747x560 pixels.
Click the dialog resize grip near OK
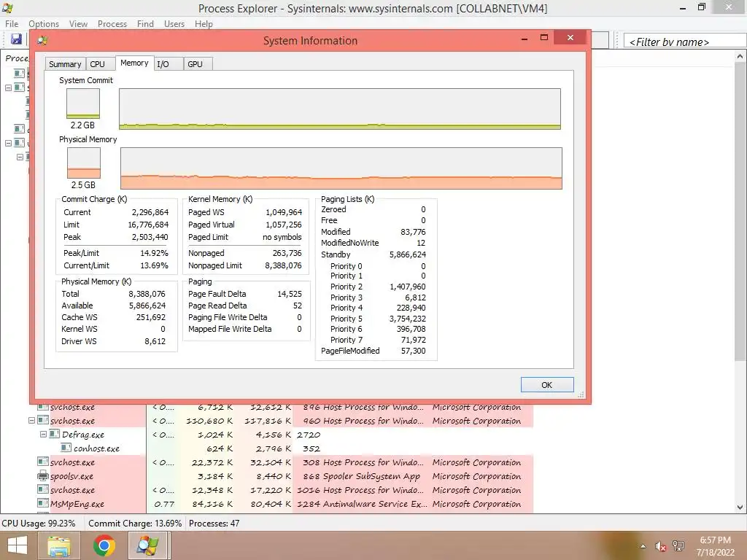pyautogui.click(x=581, y=394)
